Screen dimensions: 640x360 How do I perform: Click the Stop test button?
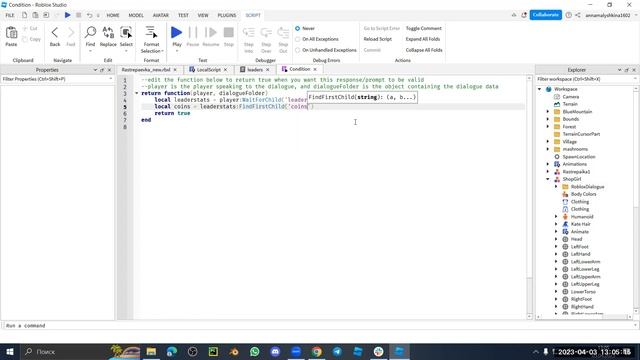point(229,33)
